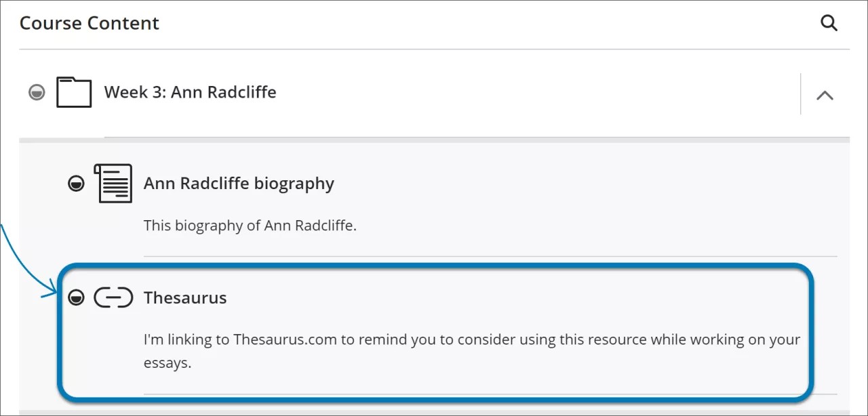Select the folder icon for Ann Radcliffe's week

tap(73, 92)
